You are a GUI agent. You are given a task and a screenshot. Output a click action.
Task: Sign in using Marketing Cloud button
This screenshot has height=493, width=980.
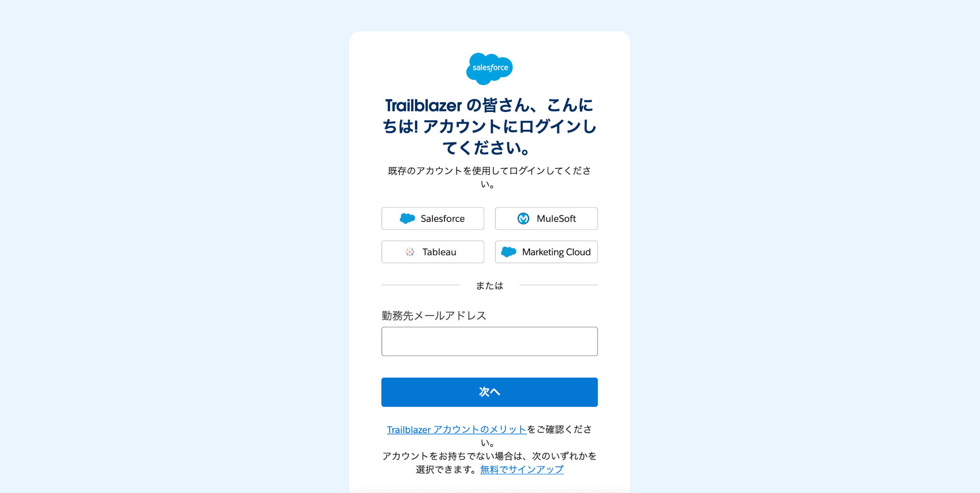click(546, 252)
